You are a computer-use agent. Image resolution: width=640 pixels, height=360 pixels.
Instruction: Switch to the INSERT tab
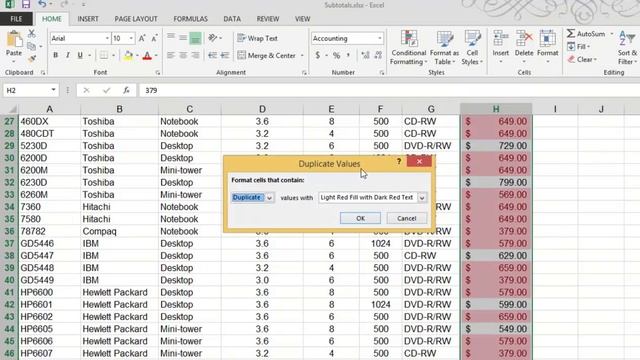(x=88, y=19)
